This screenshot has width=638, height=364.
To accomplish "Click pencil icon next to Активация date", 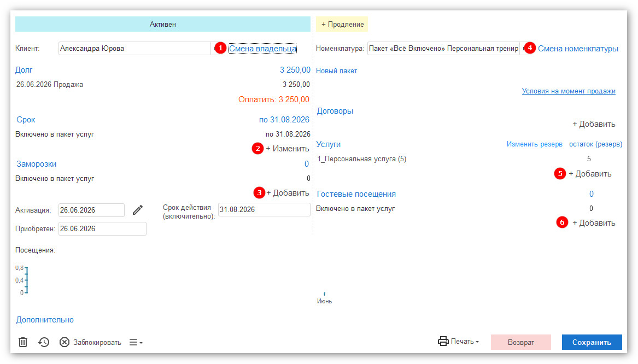I will pyautogui.click(x=138, y=210).
